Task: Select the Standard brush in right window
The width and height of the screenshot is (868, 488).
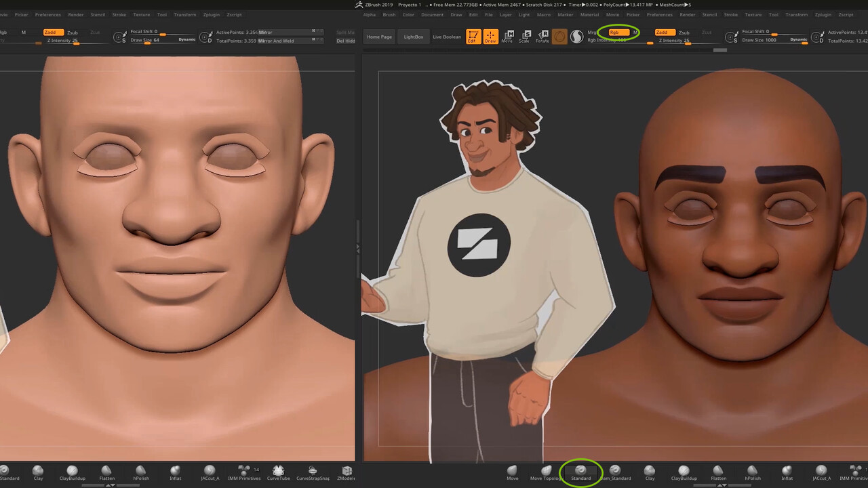Action: coord(580,473)
